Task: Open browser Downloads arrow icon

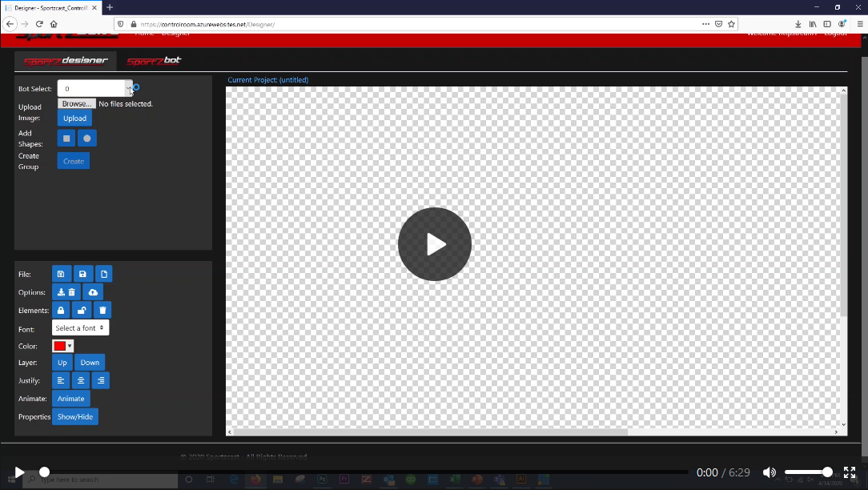Action: click(798, 24)
